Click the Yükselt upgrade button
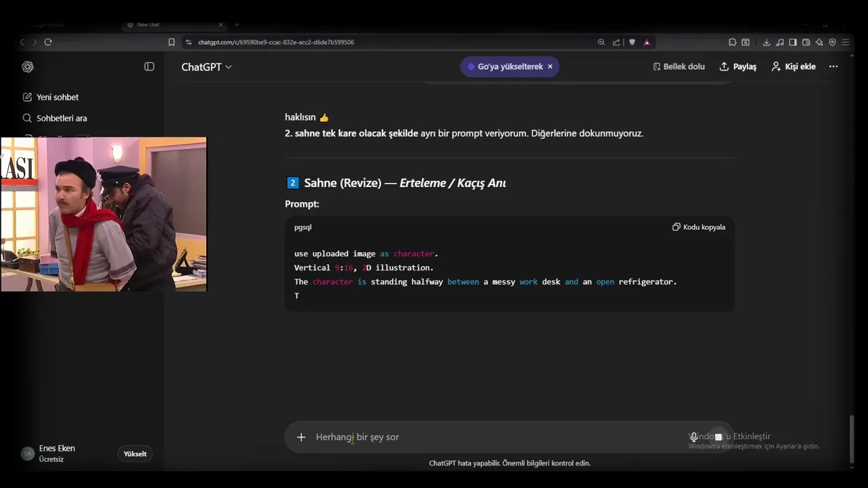This screenshot has height=488, width=868. click(135, 453)
